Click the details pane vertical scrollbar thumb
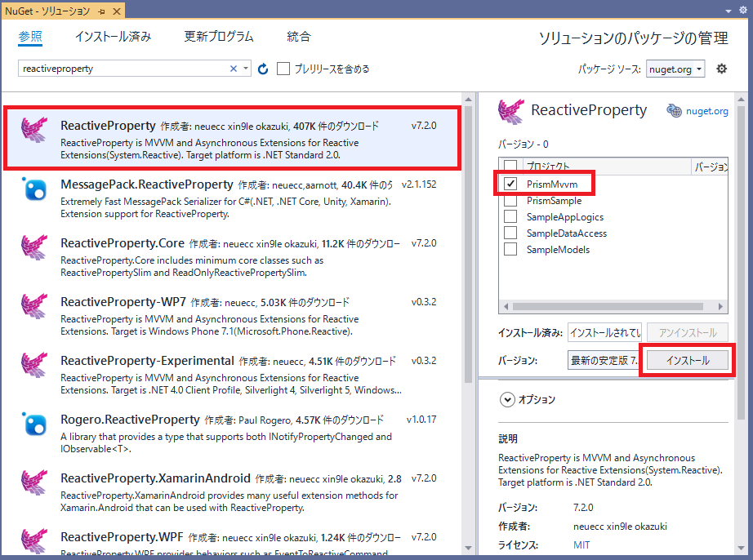753x560 pixels. point(741,264)
